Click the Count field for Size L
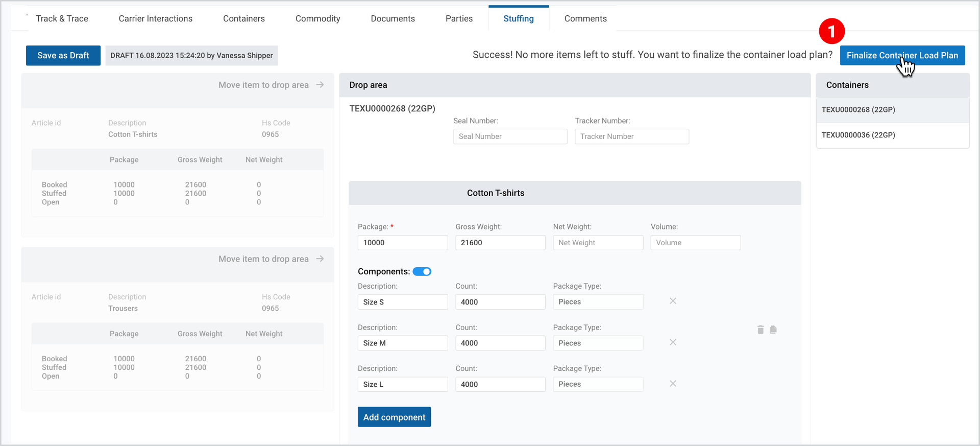This screenshot has height=446, width=980. coord(500,384)
